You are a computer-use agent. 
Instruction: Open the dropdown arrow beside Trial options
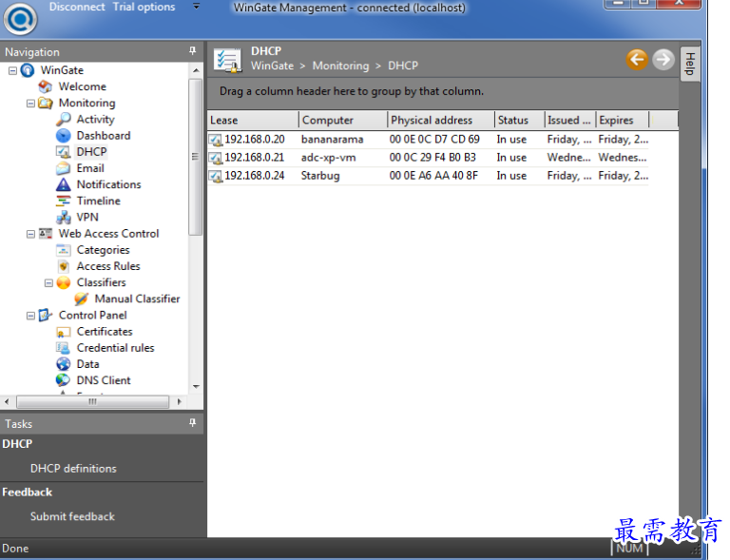(196, 7)
